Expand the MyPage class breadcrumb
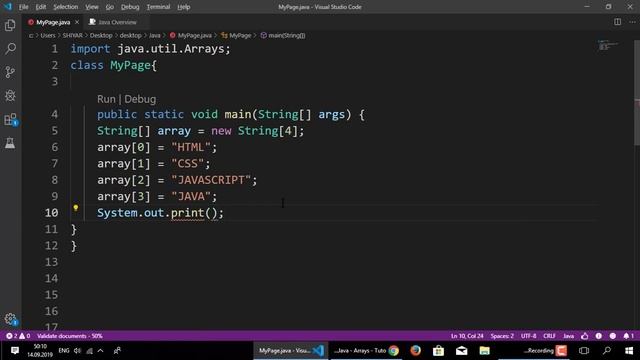 236,36
